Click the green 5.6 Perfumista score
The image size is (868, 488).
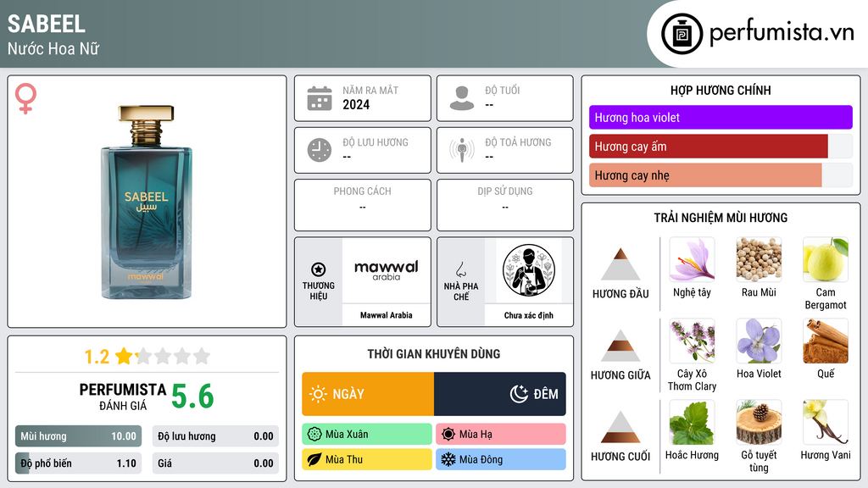click(192, 396)
